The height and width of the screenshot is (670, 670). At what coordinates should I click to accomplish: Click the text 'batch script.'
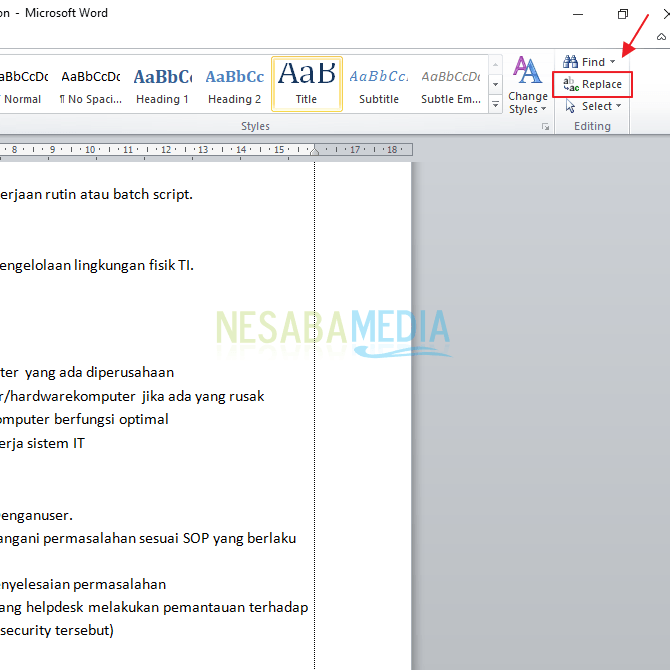click(x=153, y=194)
